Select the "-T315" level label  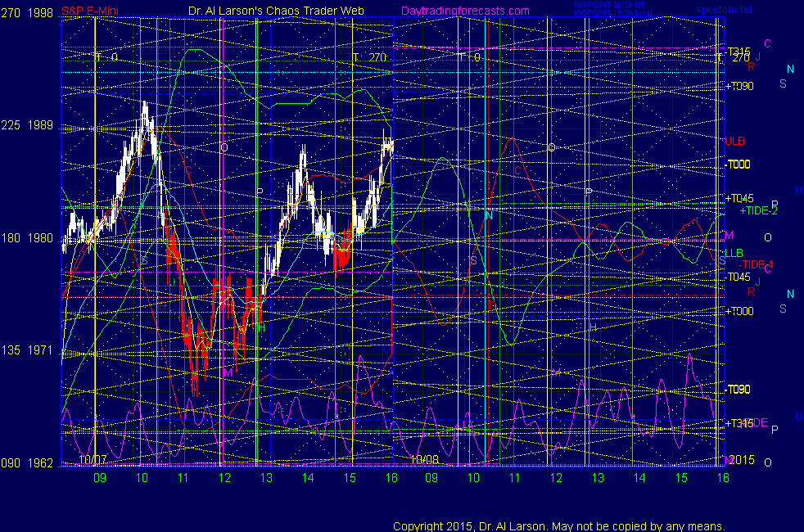click(x=738, y=52)
